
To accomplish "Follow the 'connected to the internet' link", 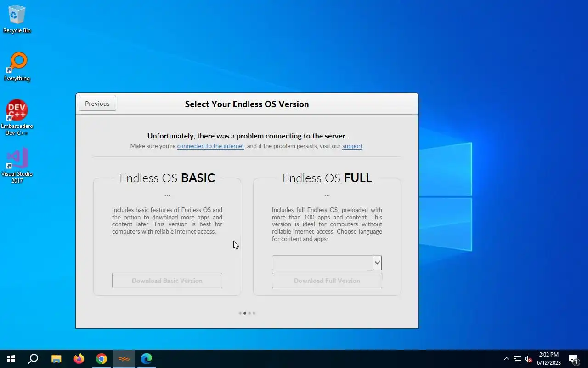I will (x=211, y=146).
